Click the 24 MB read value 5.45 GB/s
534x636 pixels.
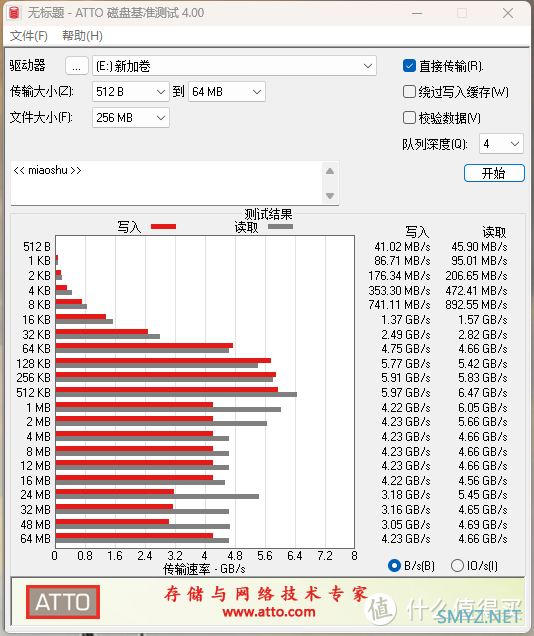[483, 495]
